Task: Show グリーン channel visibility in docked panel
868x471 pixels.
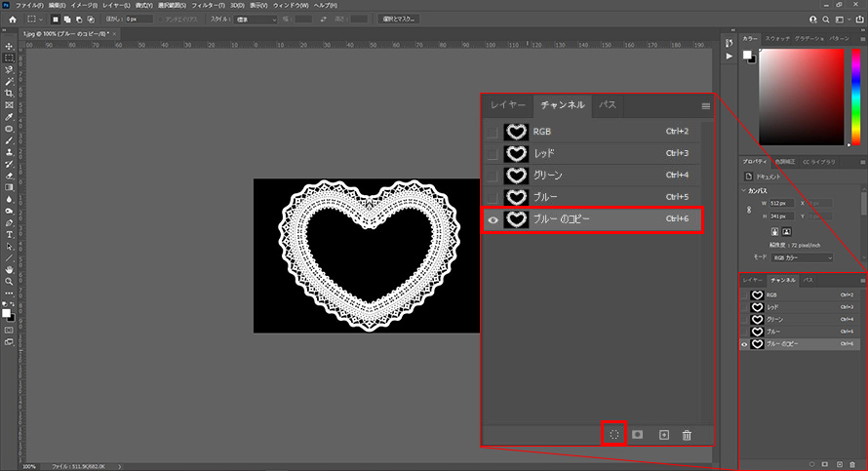Action: [744, 319]
